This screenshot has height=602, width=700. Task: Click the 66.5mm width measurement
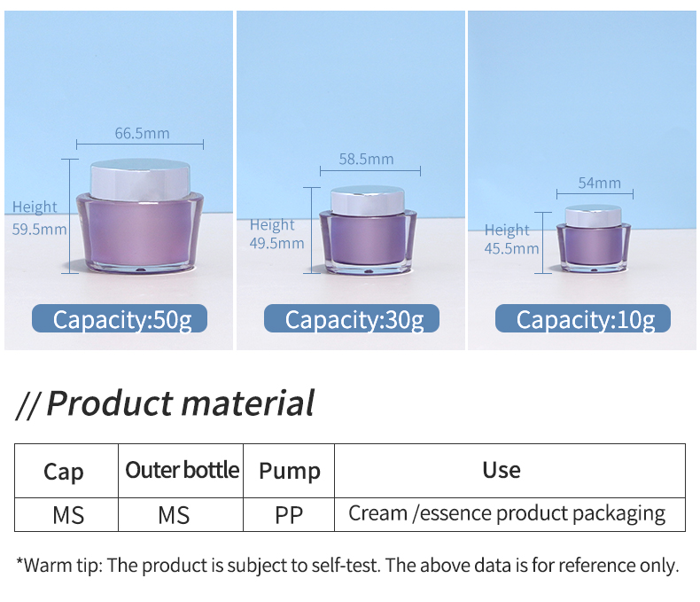coord(142,133)
